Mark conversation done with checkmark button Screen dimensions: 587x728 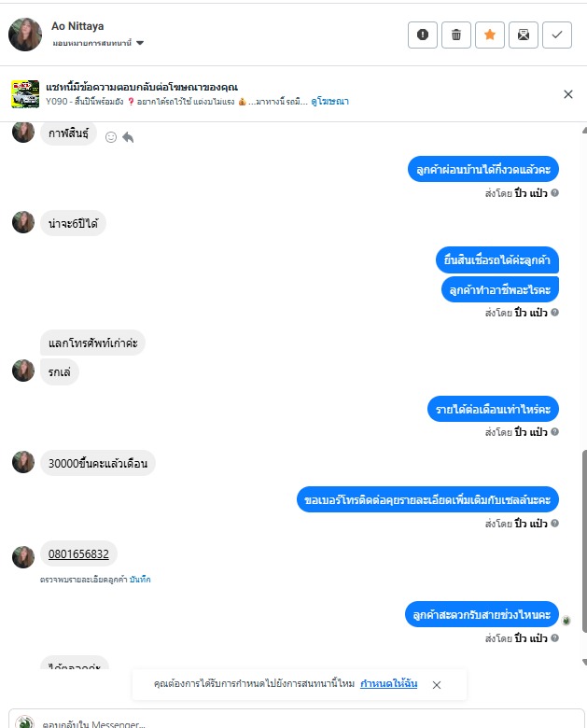(x=557, y=35)
